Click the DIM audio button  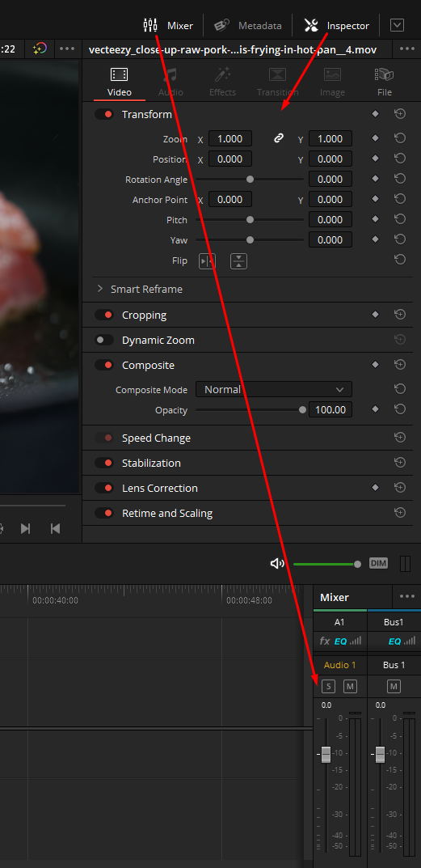pyautogui.click(x=378, y=564)
